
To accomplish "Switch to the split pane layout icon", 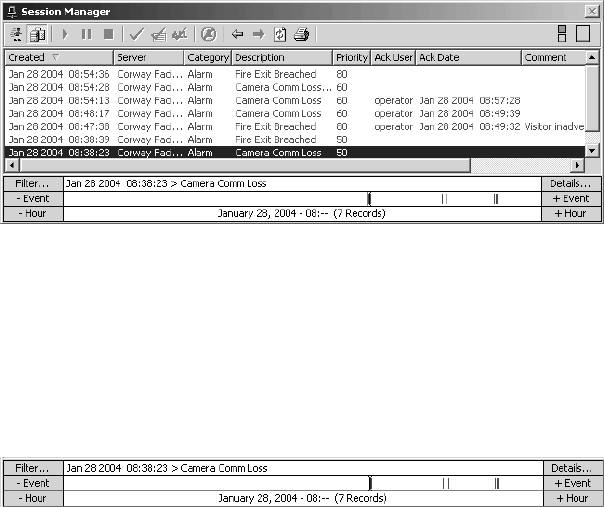I will pos(562,34).
